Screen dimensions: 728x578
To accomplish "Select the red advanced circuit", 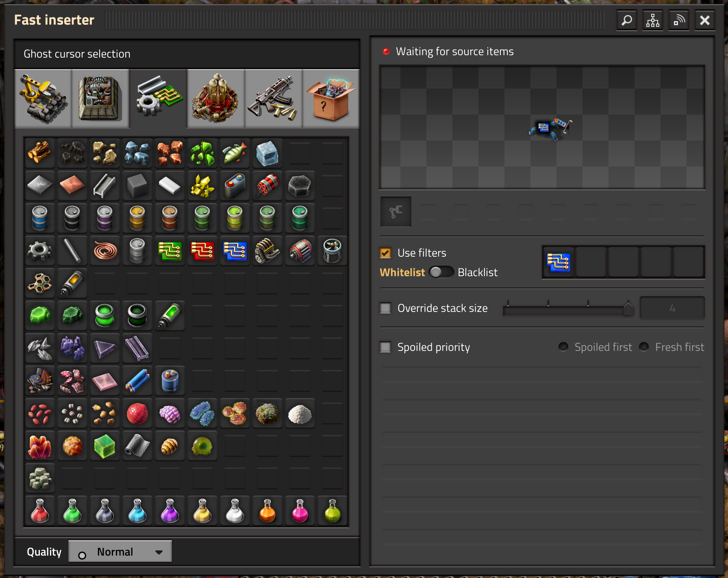I will pos(202,251).
